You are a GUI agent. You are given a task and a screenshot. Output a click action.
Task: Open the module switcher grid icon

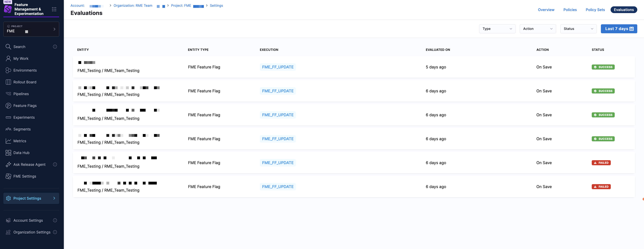54,9
